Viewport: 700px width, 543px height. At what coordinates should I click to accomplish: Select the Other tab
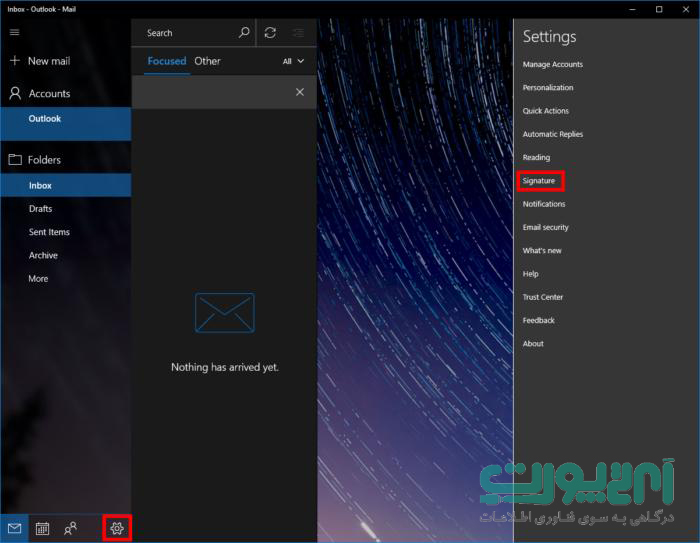pyautogui.click(x=207, y=61)
